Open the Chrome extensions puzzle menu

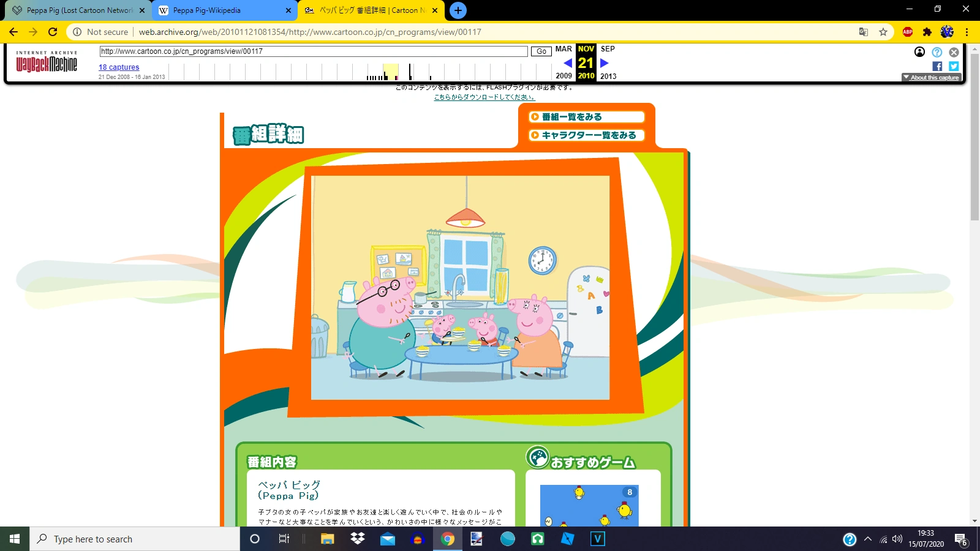tap(927, 32)
